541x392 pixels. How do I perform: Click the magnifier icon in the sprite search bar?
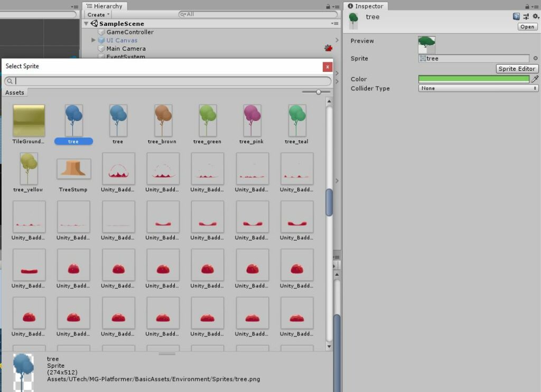(x=11, y=81)
